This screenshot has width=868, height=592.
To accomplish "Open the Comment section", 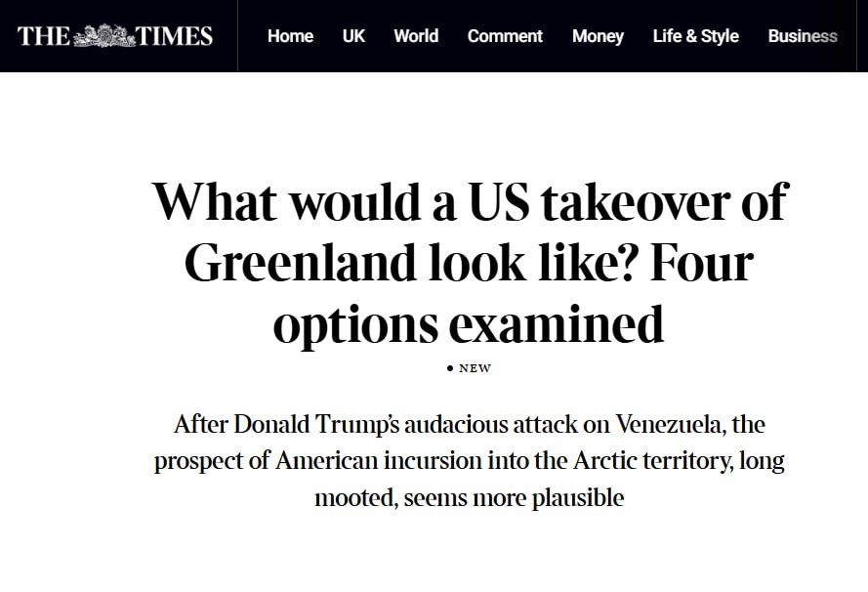I will [x=505, y=36].
